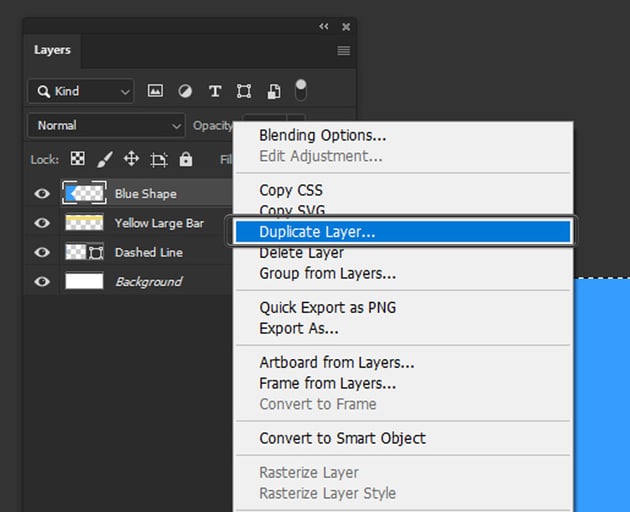Image resolution: width=630 pixels, height=512 pixels.
Task: Lock image pixels brush icon
Action: (x=104, y=160)
